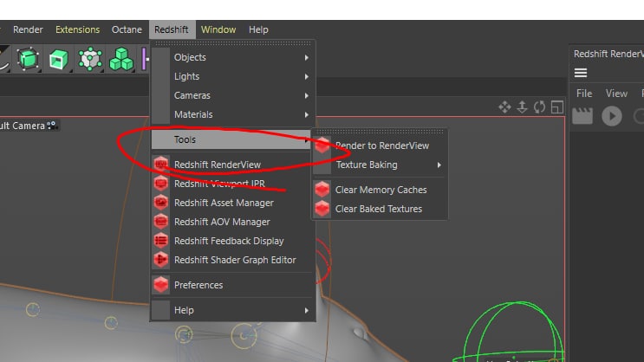
Task: Open Redshift Asset Manager
Action: pyautogui.click(x=231, y=203)
